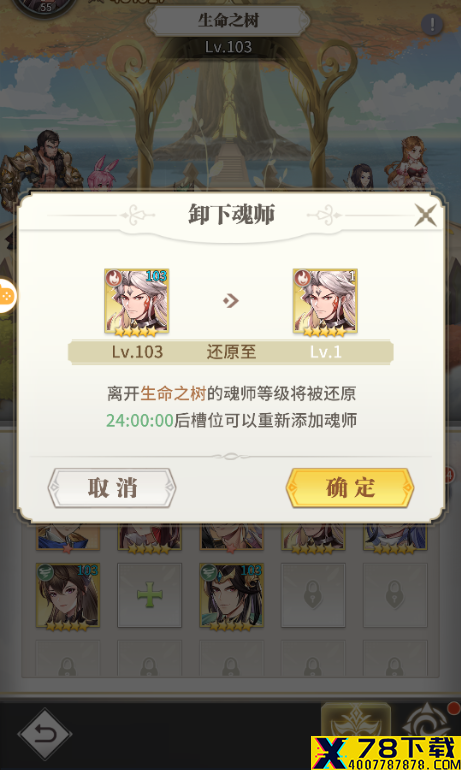The height and width of the screenshot is (770, 461).
Task: Tap the brown-haired heroine slot portrait
Action: click(68, 595)
